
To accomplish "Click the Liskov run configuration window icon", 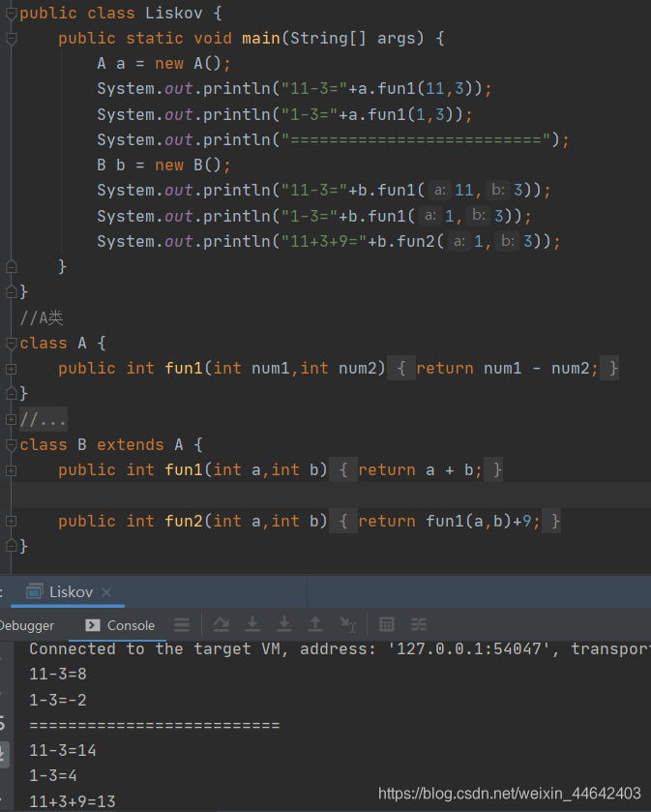I will click(x=35, y=591).
